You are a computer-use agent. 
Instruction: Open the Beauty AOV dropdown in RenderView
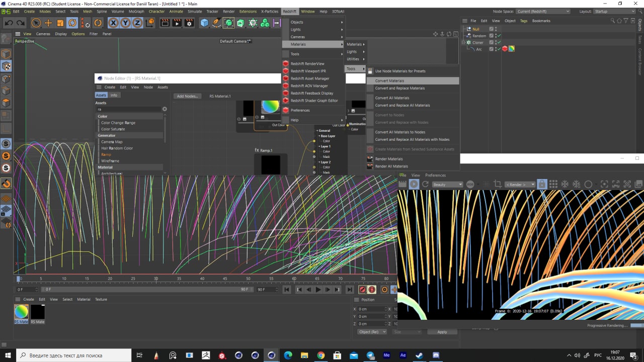[447, 185]
